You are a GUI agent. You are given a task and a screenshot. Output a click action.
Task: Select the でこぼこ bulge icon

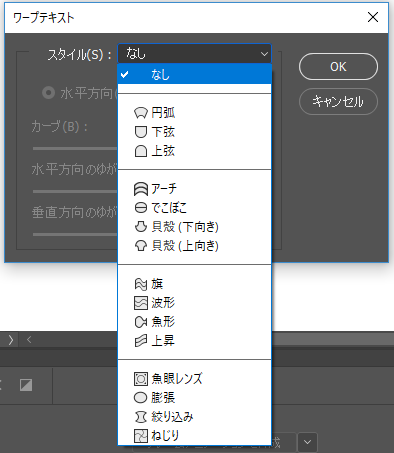pos(141,208)
